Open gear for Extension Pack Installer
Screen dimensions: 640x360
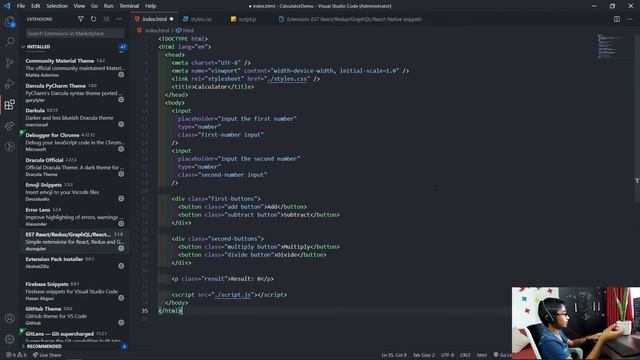(x=121, y=266)
